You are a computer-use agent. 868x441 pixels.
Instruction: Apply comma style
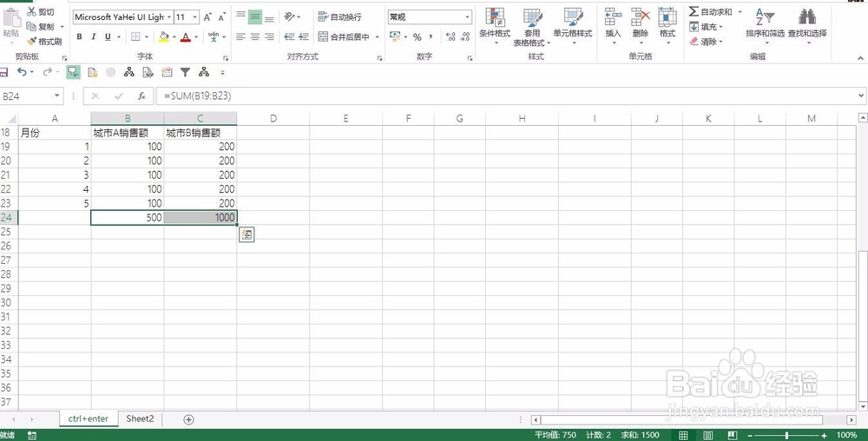tap(431, 36)
